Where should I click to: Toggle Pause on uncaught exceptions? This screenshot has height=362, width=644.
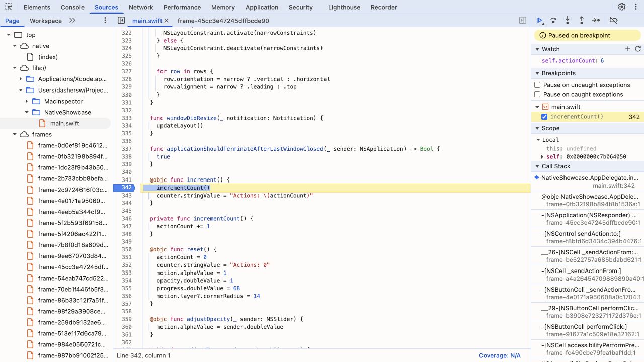coord(537,85)
